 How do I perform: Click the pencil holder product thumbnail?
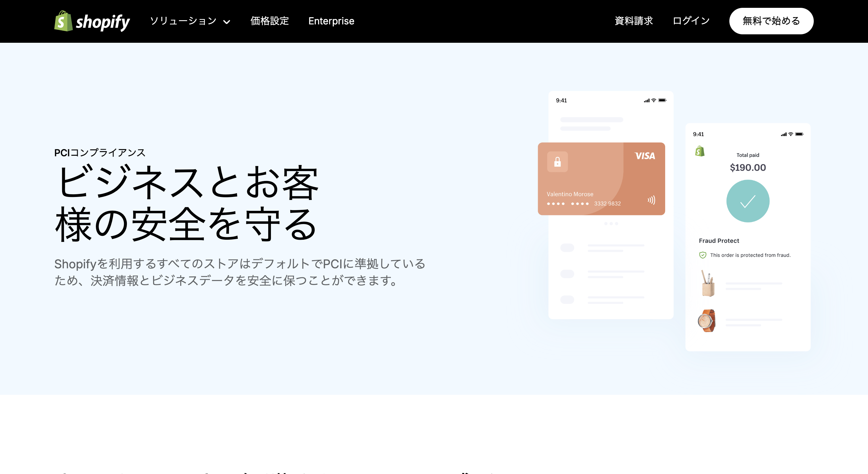[708, 284]
